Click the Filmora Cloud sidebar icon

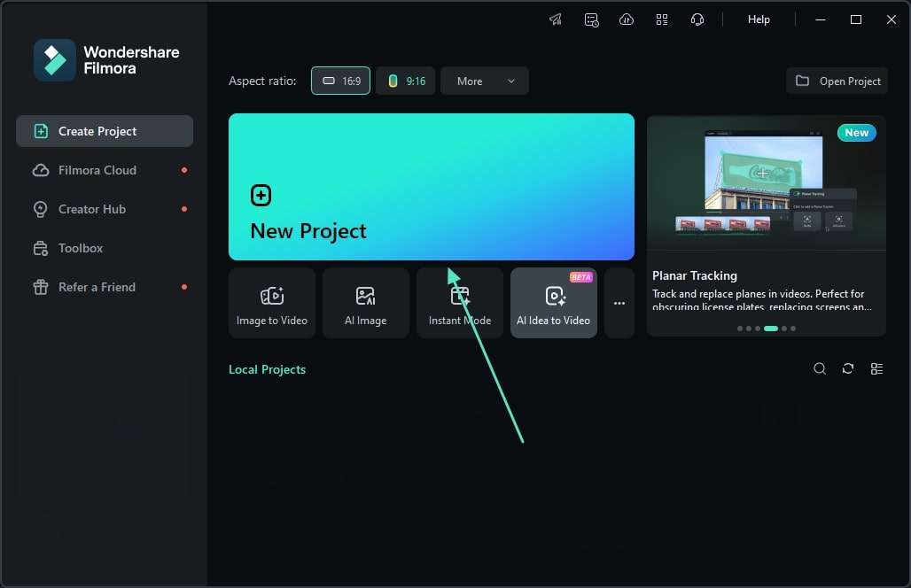41,170
